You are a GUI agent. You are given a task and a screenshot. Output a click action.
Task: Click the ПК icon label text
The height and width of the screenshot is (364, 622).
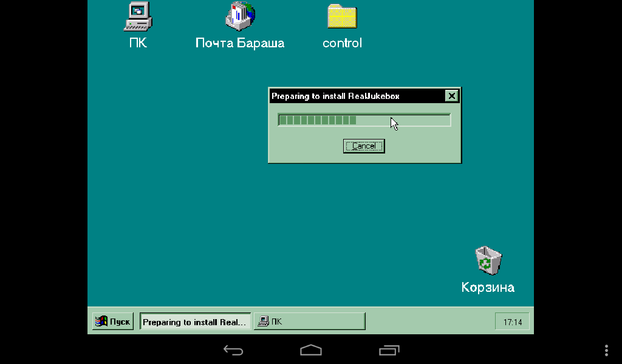pyautogui.click(x=138, y=43)
